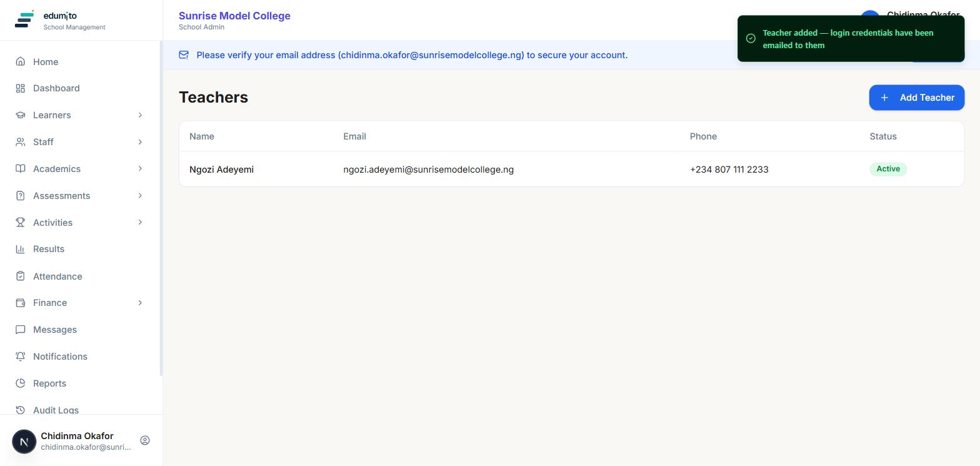
Task: Expand the Academics submenu chevron
Action: click(x=140, y=169)
